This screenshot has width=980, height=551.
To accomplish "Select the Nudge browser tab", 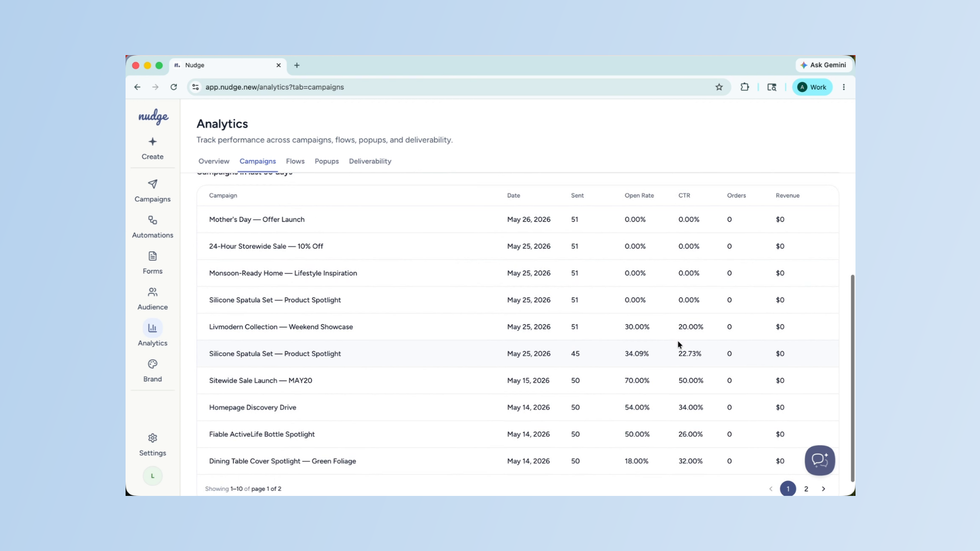I will [228, 65].
